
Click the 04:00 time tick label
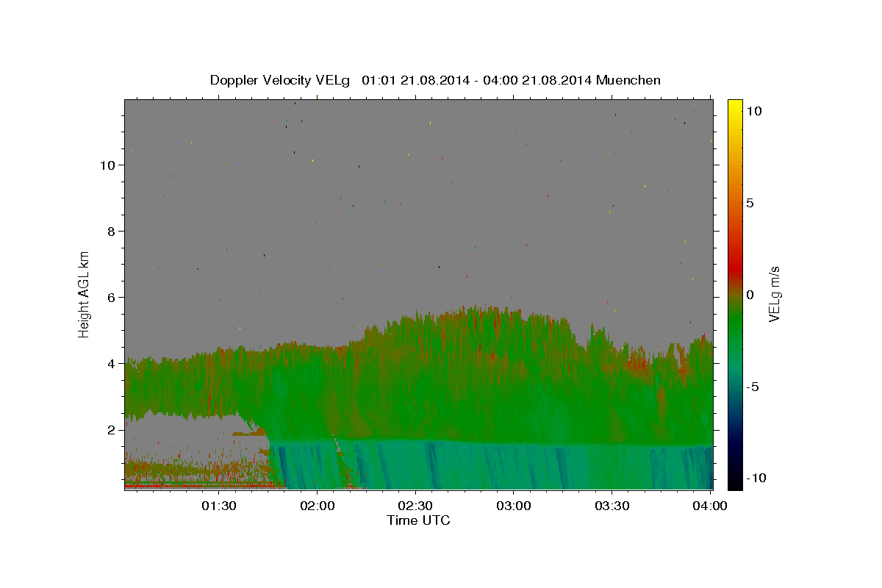[710, 506]
